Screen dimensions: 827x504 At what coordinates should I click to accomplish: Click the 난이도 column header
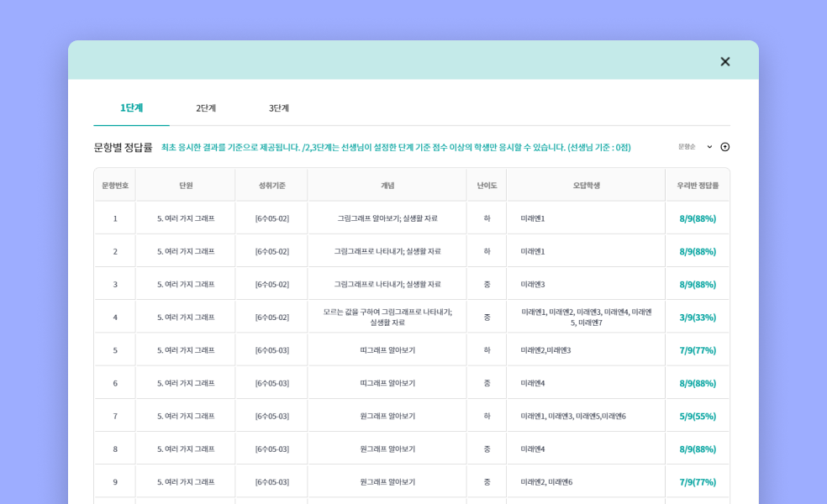[x=487, y=186]
